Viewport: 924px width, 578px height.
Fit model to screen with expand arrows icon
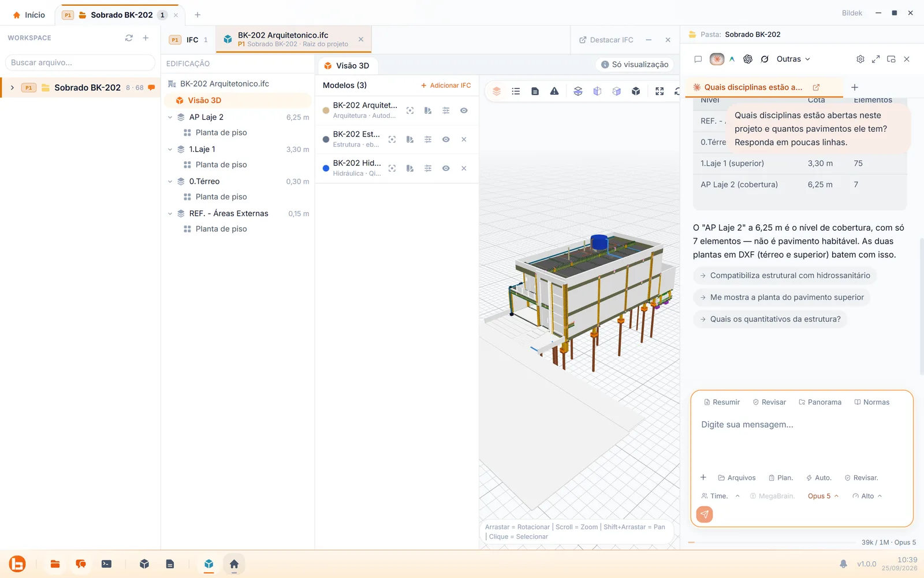[660, 91]
